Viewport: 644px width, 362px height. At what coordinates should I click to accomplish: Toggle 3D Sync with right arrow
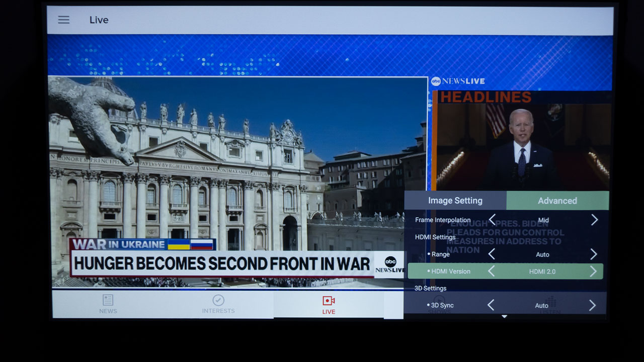(592, 305)
